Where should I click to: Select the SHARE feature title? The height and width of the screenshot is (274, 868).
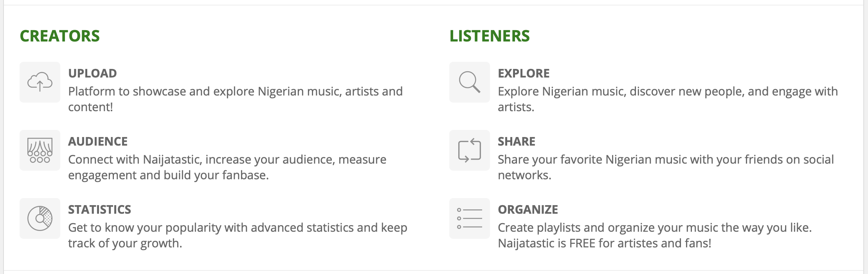(517, 141)
